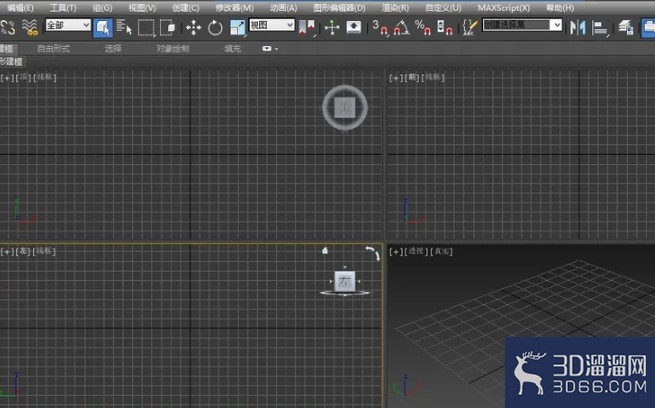Open the 图形编辑器(D) menu
This screenshot has height=408, width=655.
point(339,8)
